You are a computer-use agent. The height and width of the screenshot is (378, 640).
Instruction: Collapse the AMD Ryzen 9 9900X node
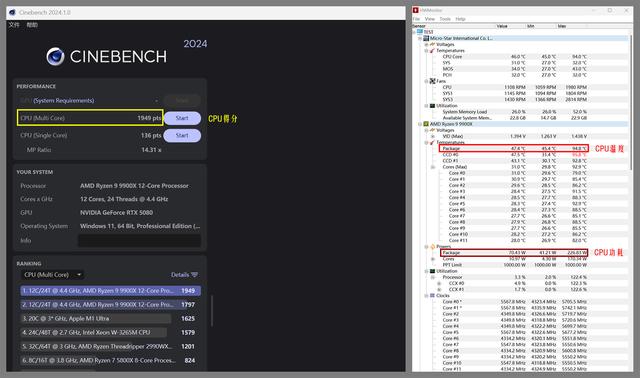[420, 124]
